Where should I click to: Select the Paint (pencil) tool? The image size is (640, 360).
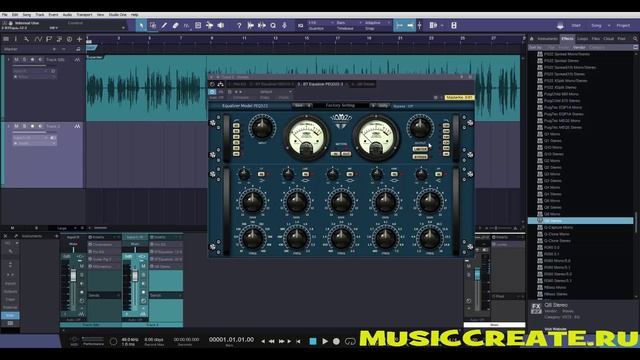coord(164,26)
